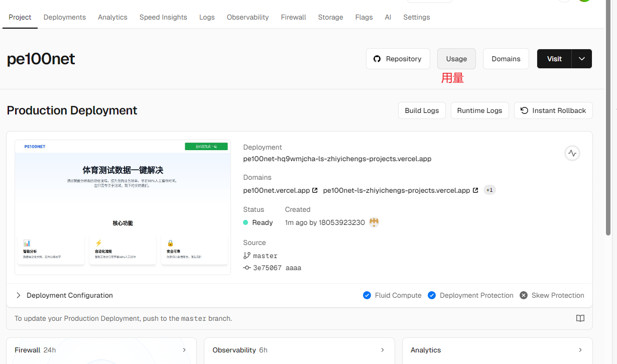
Task: Click the Skew Protection status indicator
Action: (524, 295)
